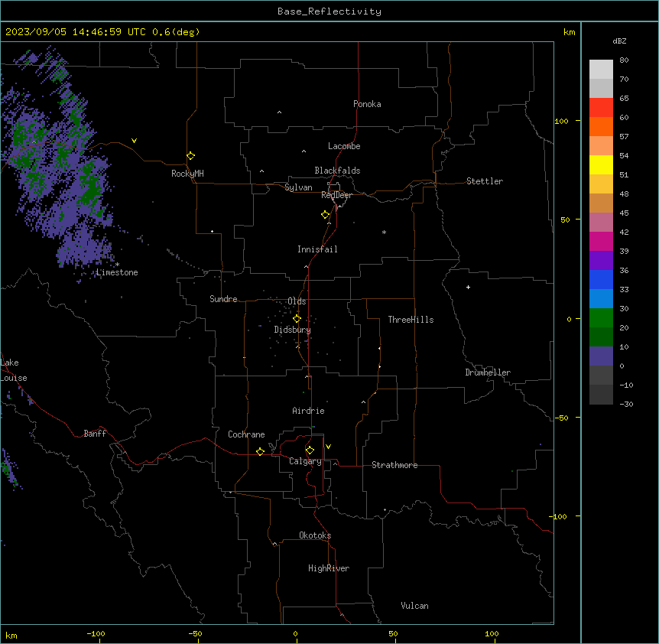Image resolution: width=659 pixels, height=644 pixels.
Task: Select the Blackfalds map label
Action: click(337, 171)
